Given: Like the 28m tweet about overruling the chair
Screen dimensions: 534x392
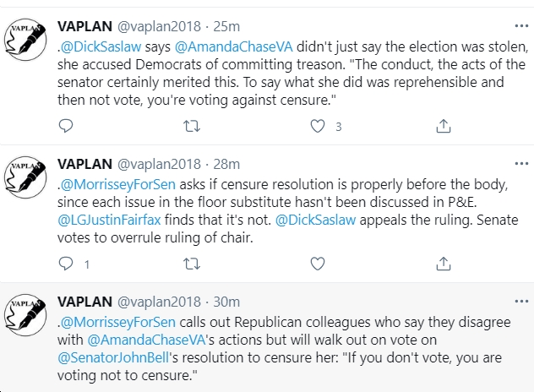Looking at the screenshot, I should tap(318, 264).
